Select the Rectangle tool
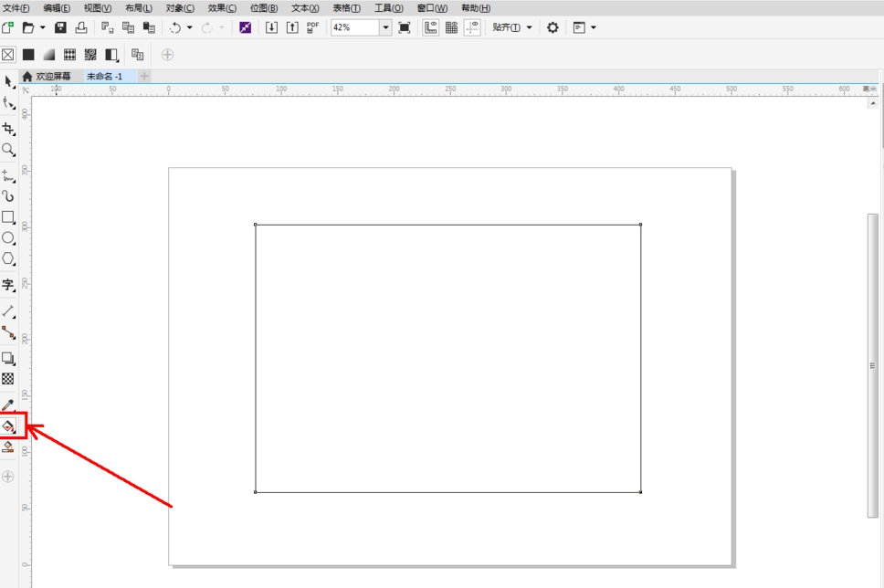Image resolution: width=884 pixels, height=588 pixels. (8, 217)
